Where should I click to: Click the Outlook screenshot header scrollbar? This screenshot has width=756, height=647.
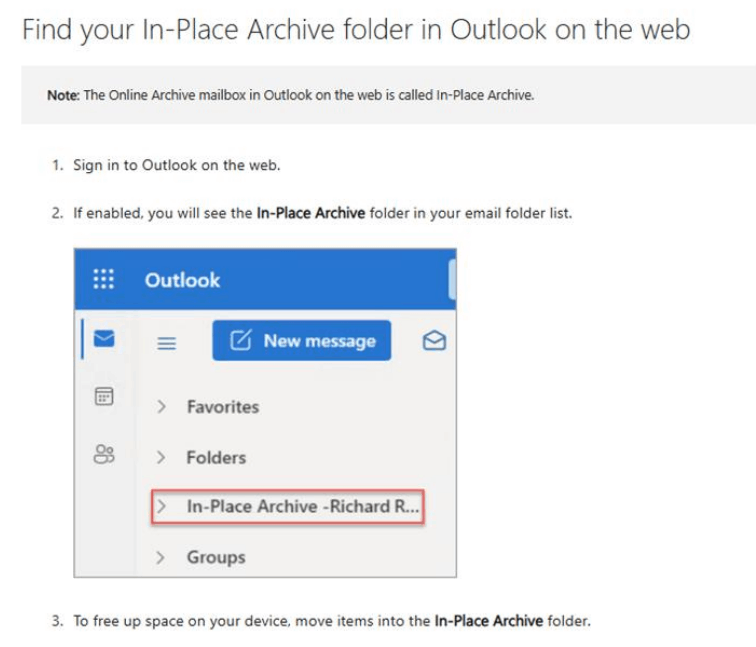tap(452, 279)
